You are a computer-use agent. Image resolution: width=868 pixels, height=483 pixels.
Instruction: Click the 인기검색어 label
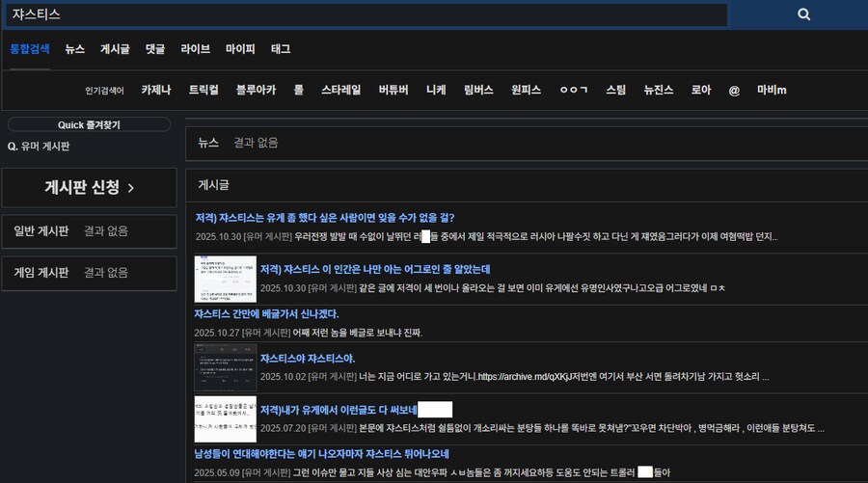[x=104, y=91]
